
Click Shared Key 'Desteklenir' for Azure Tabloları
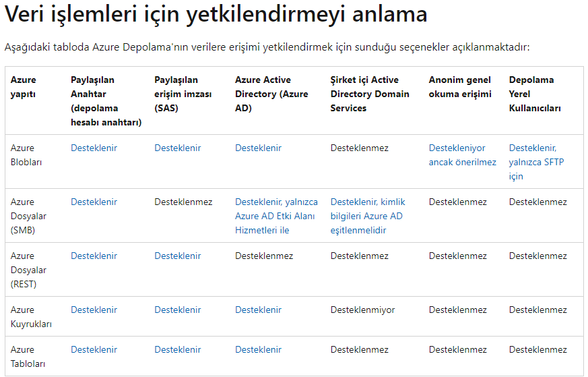click(94, 349)
